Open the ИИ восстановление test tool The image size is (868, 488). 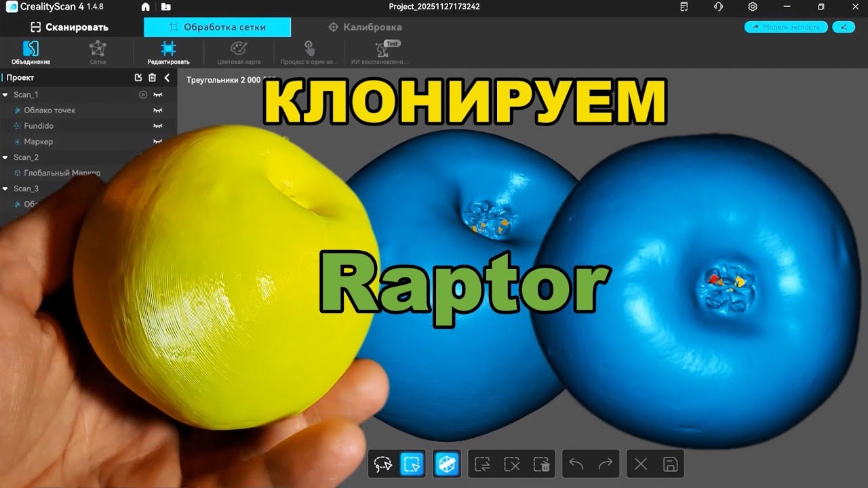pos(380,52)
